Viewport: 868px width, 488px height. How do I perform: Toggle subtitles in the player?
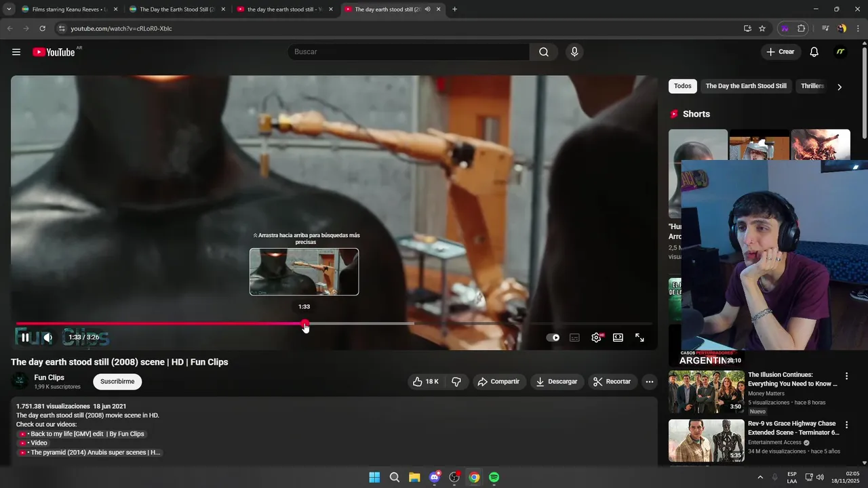point(574,338)
